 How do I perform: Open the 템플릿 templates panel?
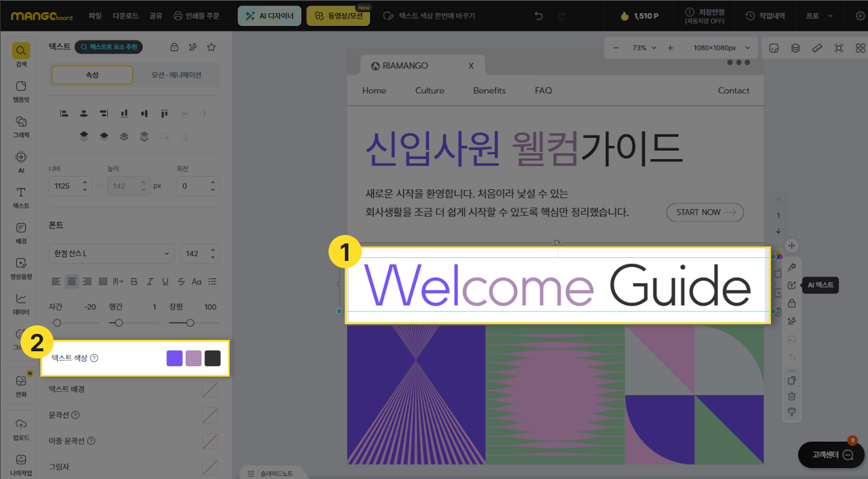point(21,91)
